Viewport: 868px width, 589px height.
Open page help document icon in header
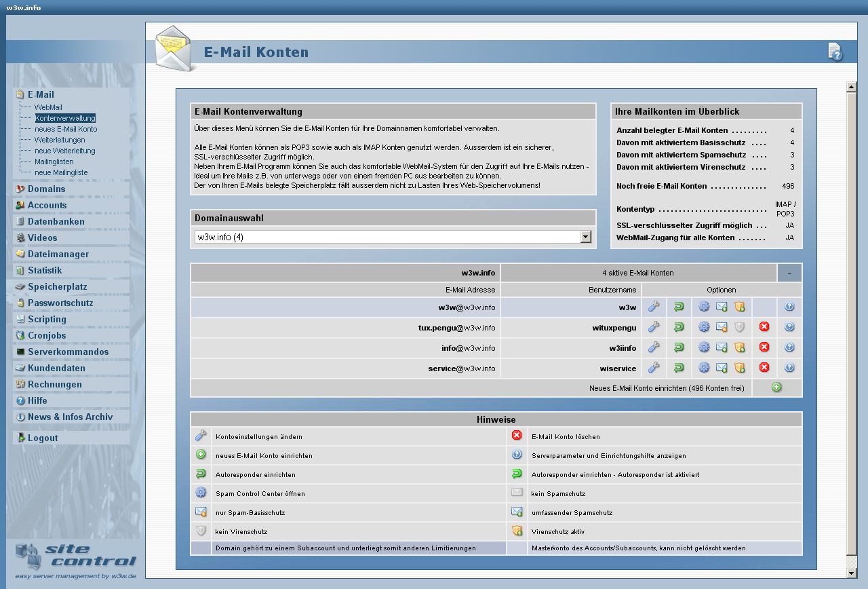click(835, 52)
